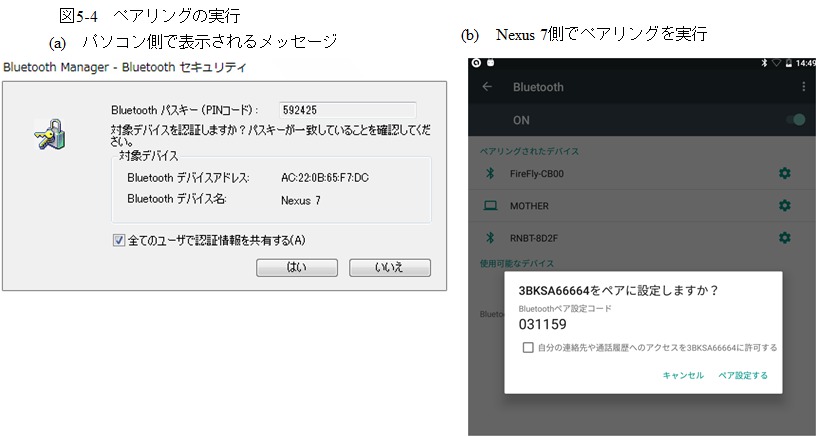Turn off the Bluetooth ON switch
This screenshot has height=436, width=816.
click(x=795, y=120)
